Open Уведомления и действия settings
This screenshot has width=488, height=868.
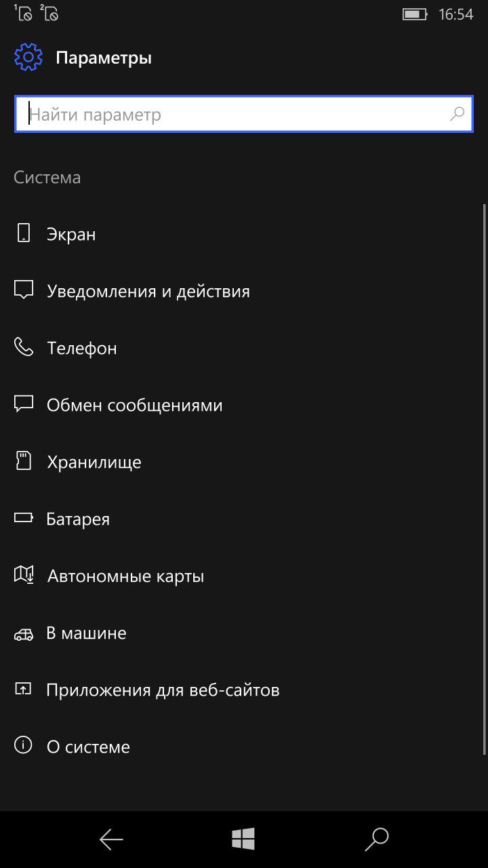[244, 290]
